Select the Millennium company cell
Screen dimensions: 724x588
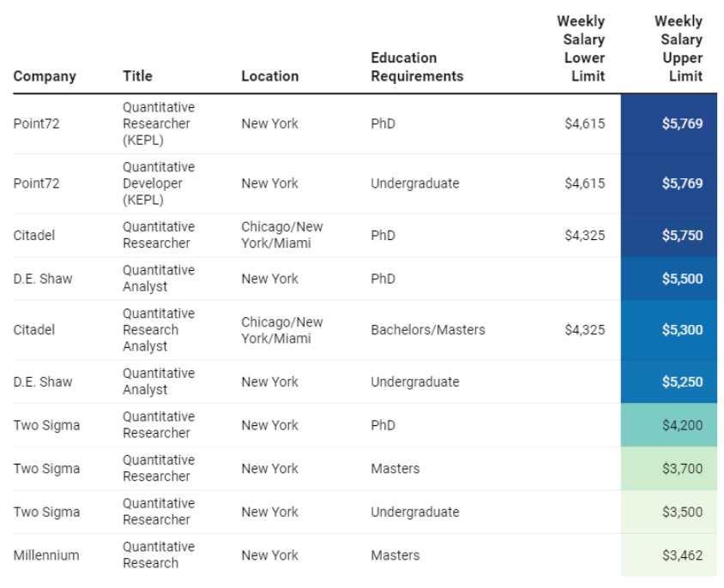(x=46, y=555)
